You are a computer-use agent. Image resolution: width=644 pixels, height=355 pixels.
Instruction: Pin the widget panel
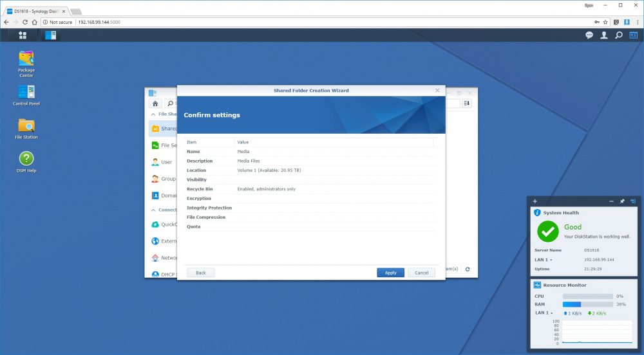622,201
